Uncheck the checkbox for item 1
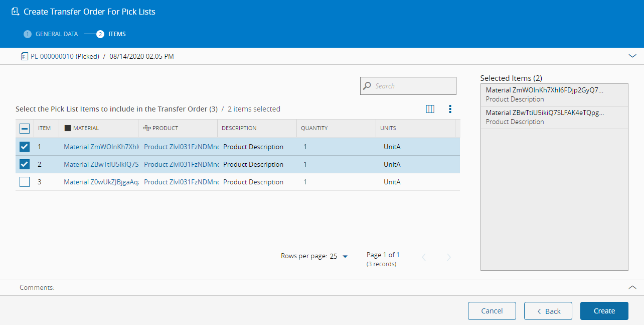This screenshot has height=325, width=644. 25,147
